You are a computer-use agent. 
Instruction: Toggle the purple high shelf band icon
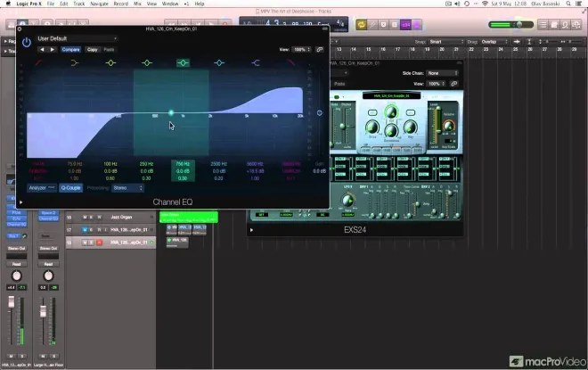[256, 63]
